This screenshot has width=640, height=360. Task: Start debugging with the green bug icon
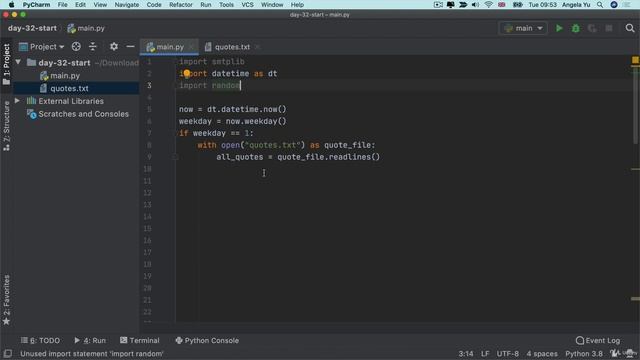pos(576,28)
